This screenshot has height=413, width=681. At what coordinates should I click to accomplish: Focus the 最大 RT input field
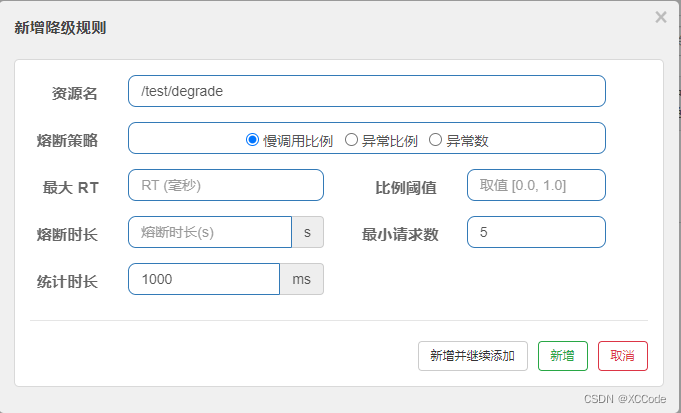pos(226,185)
